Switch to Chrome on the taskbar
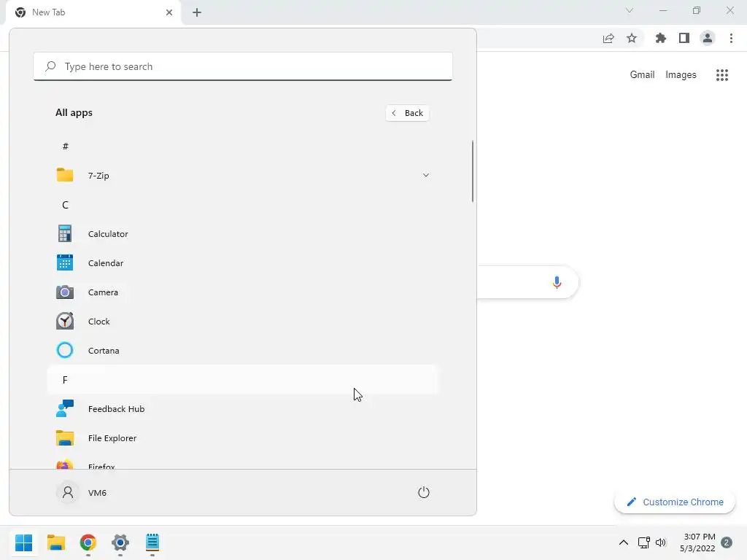This screenshot has height=560, width=747. pyautogui.click(x=88, y=542)
